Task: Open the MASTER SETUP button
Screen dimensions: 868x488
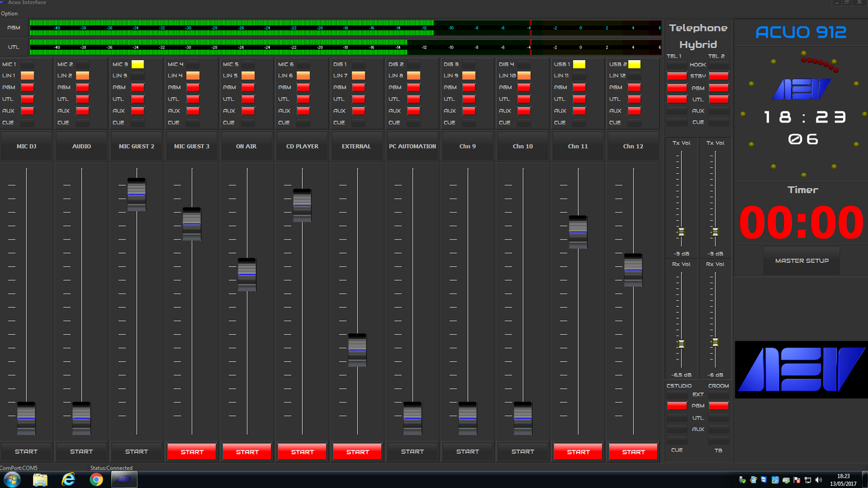Action: pyautogui.click(x=801, y=261)
